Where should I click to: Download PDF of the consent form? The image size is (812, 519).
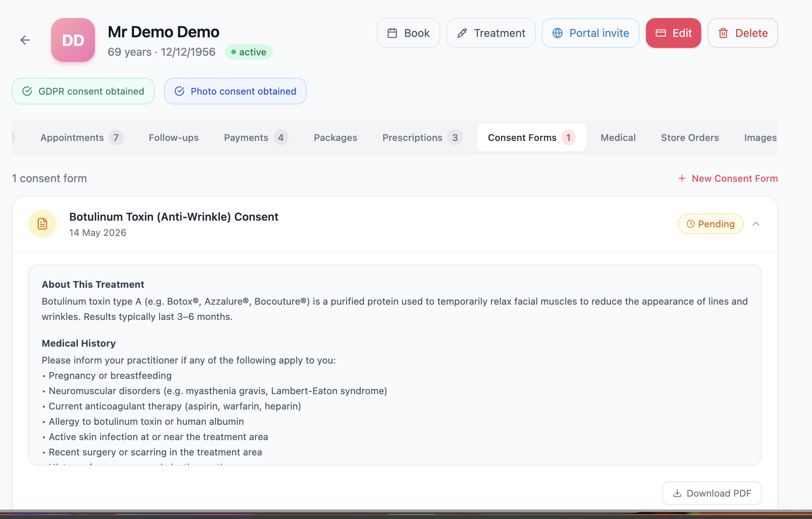[x=712, y=493]
